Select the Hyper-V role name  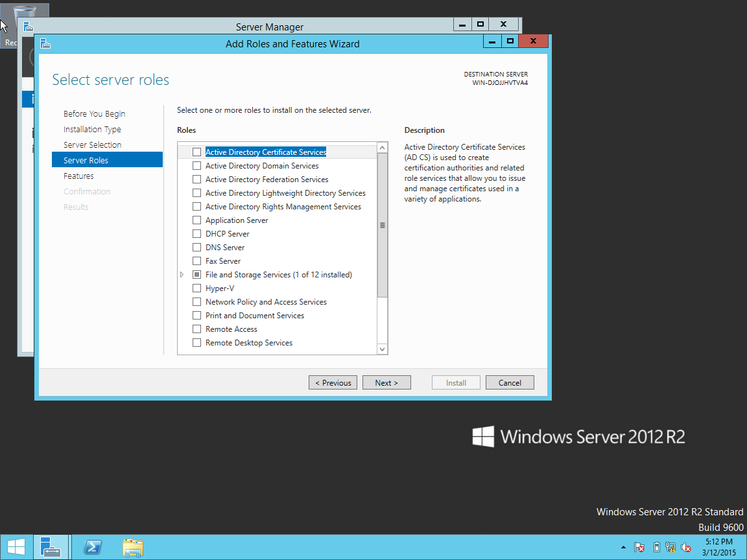[220, 288]
